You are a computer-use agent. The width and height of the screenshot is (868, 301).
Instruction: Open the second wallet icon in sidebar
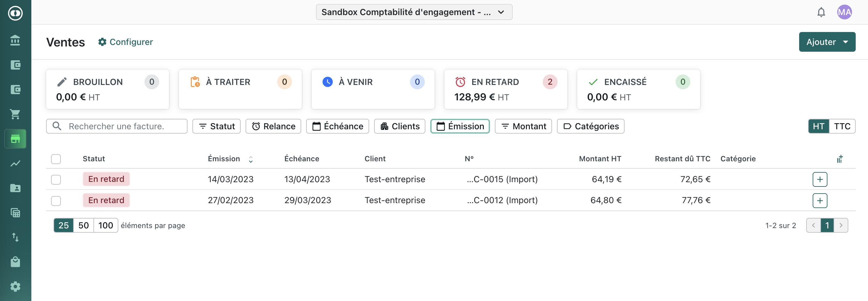[15, 90]
